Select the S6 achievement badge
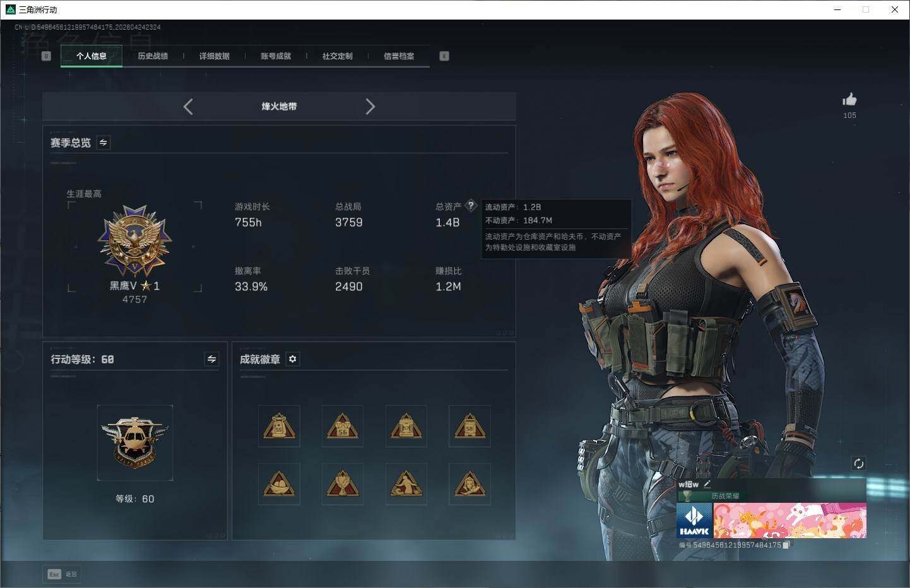This screenshot has height=588, width=910. tap(343, 426)
